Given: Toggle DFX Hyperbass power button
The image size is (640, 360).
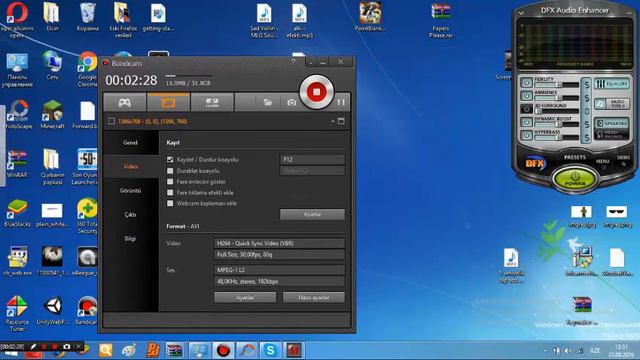Looking at the screenshot, I should pos(527,135).
